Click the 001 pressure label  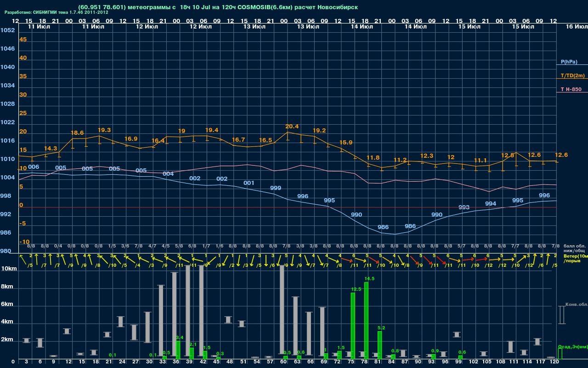click(x=249, y=183)
